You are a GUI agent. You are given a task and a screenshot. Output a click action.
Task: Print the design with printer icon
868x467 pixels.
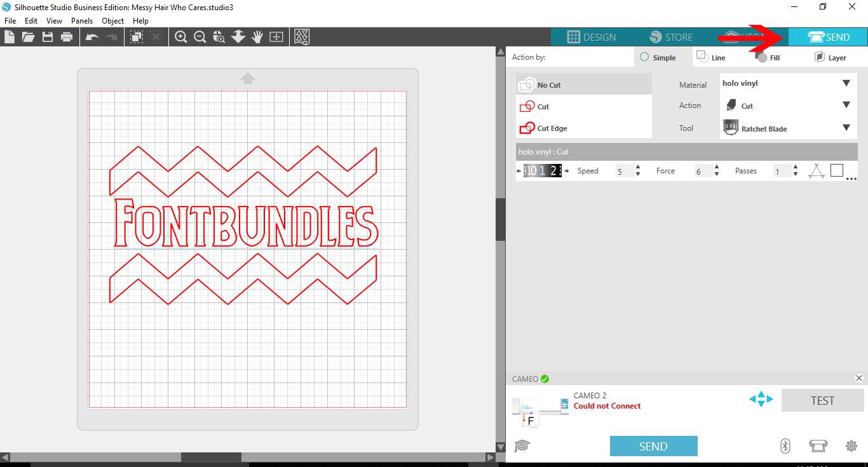pyautogui.click(x=67, y=37)
